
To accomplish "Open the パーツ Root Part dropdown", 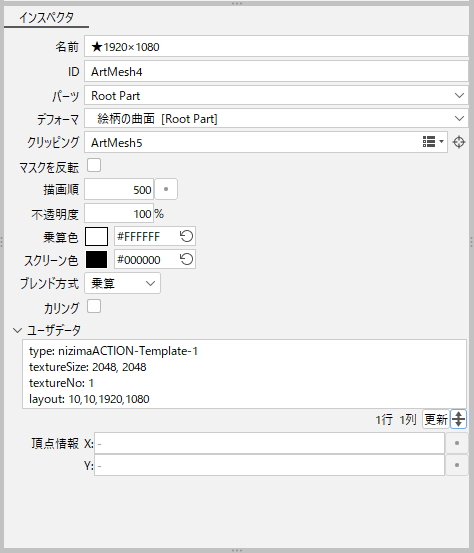I will click(x=276, y=96).
